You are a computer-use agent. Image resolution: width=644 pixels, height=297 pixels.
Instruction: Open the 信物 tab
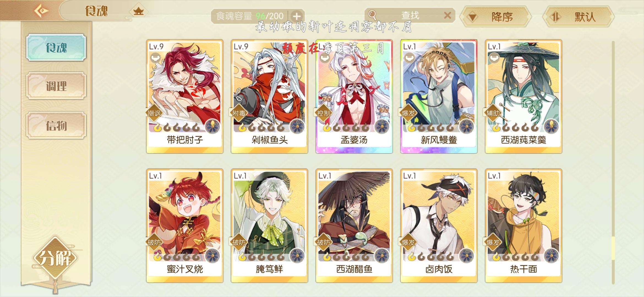coord(56,125)
